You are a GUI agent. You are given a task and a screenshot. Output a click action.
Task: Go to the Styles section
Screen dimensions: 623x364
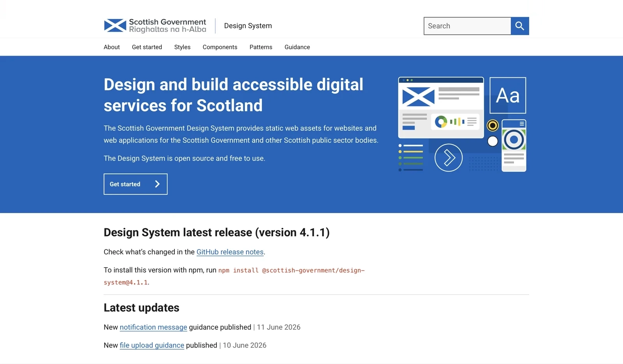[182, 47]
